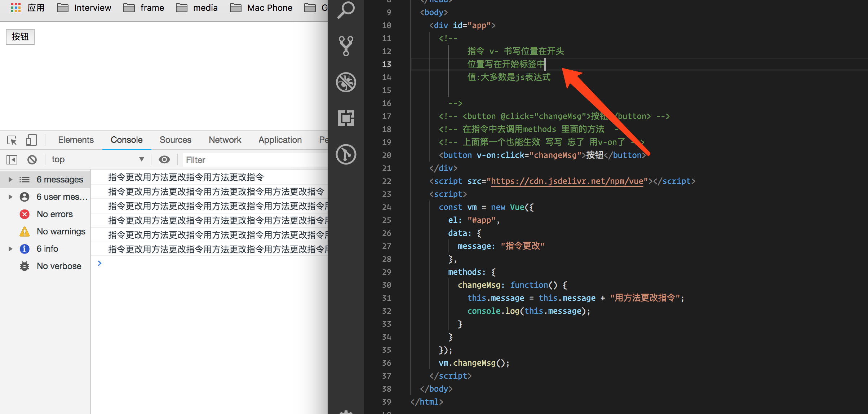Click the 按钮 button on the page
This screenshot has width=868, height=414.
tap(20, 37)
